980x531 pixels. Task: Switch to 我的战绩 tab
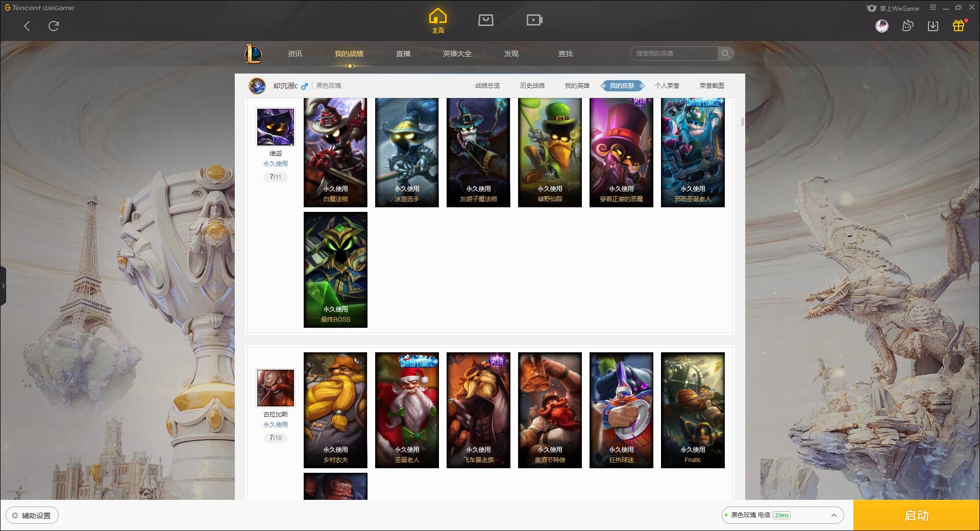(349, 54)
